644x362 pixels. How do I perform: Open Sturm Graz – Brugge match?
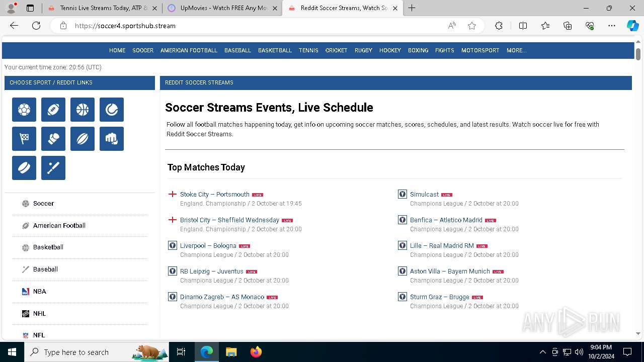[440, 297]
